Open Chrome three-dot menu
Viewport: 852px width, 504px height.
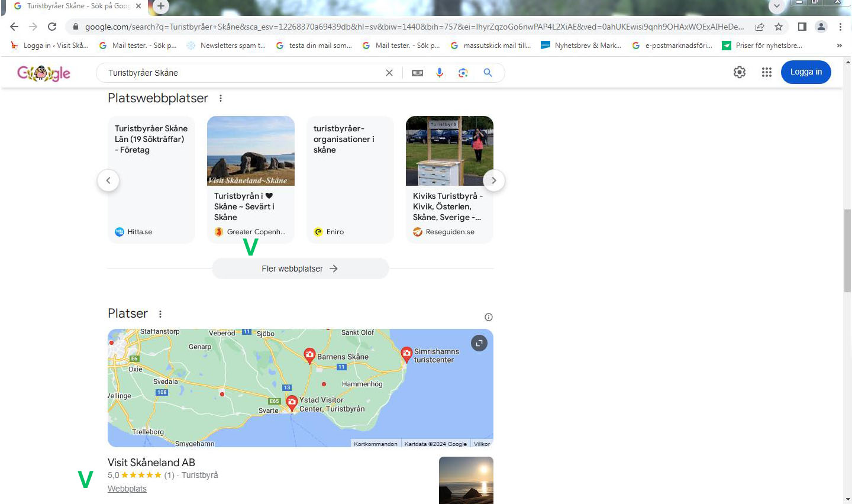tap(840, 27)
